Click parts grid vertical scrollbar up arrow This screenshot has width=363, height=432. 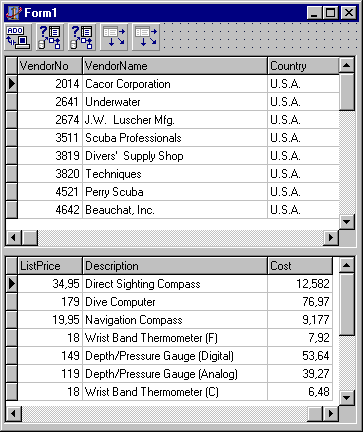click(x=347, y=265)
